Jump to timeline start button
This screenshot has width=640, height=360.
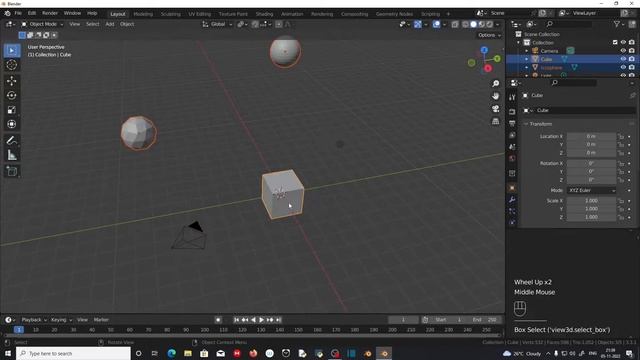point(236,320)
